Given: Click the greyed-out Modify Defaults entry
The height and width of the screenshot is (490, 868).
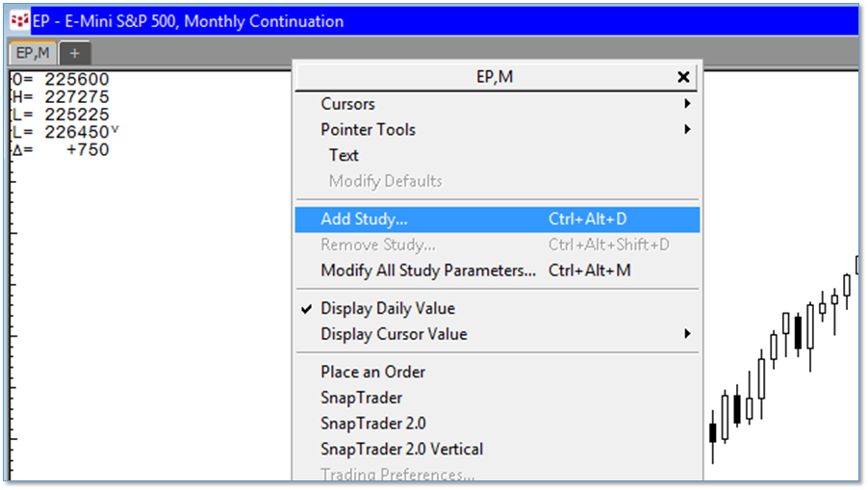Looking at the screenshot, I should [x=498, y=181].
